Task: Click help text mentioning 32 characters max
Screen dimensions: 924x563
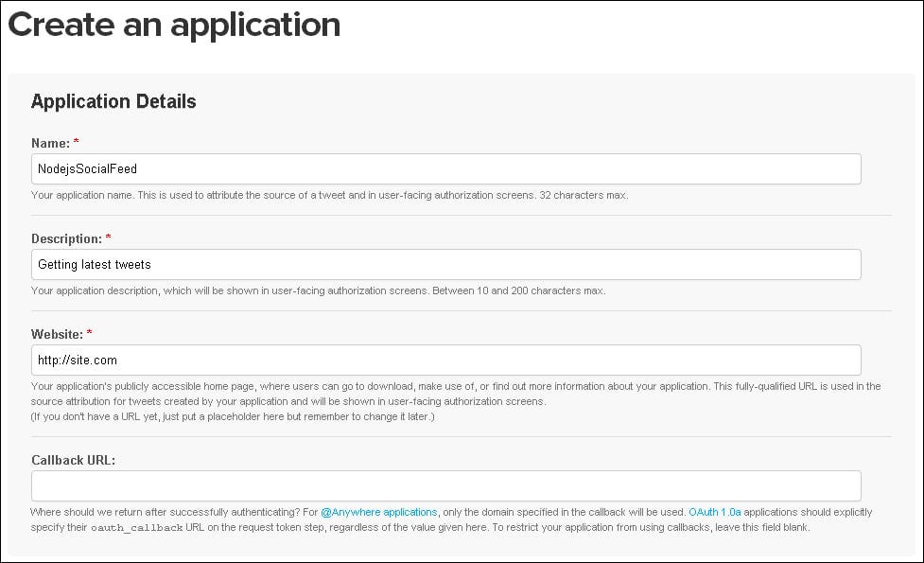Action: point(329,195)
